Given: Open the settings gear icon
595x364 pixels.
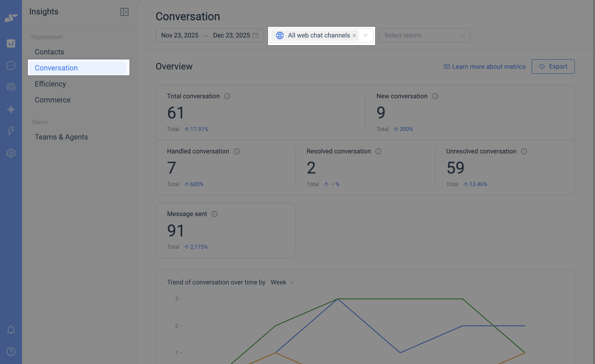Looking at the screenshot, I should pos(11,153).
